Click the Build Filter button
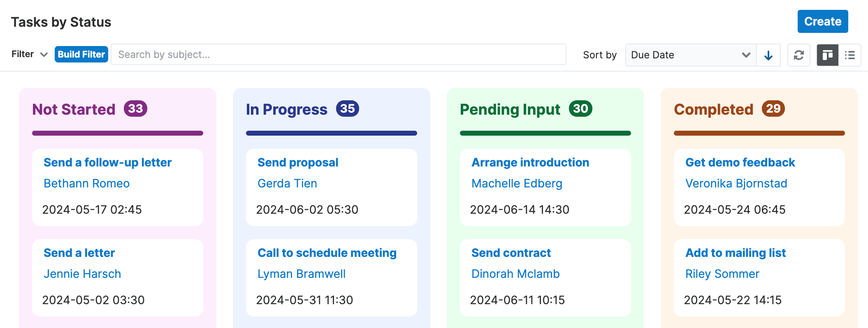This screenshot has width=868, height=328. coord(81,54)
